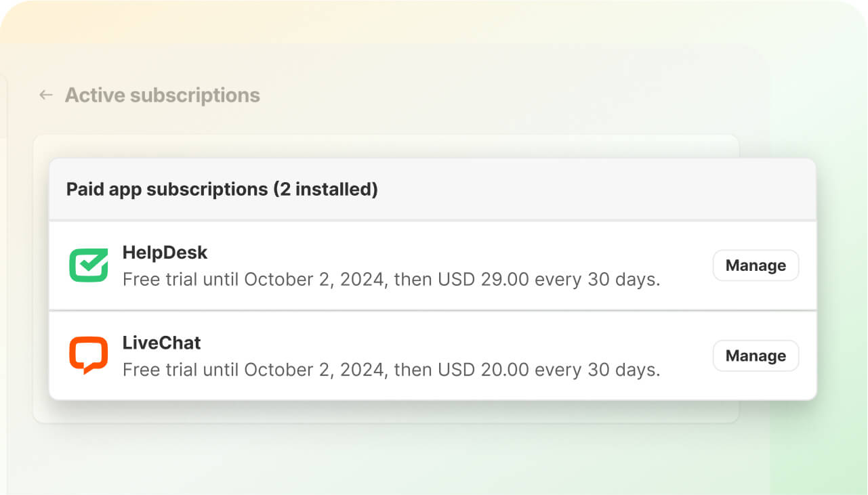868x495 pixels.
Task: Select the Active subscriptions heading
Action: point(162,95)
